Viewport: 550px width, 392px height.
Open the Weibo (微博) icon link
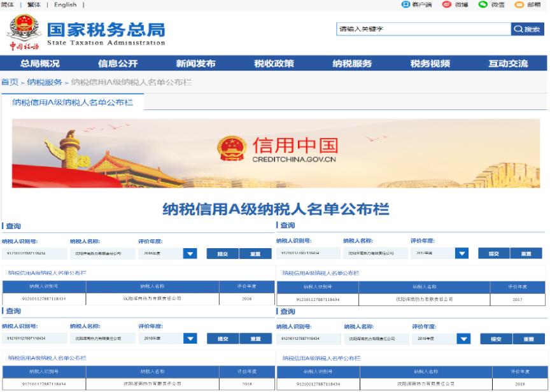(447, 4)
